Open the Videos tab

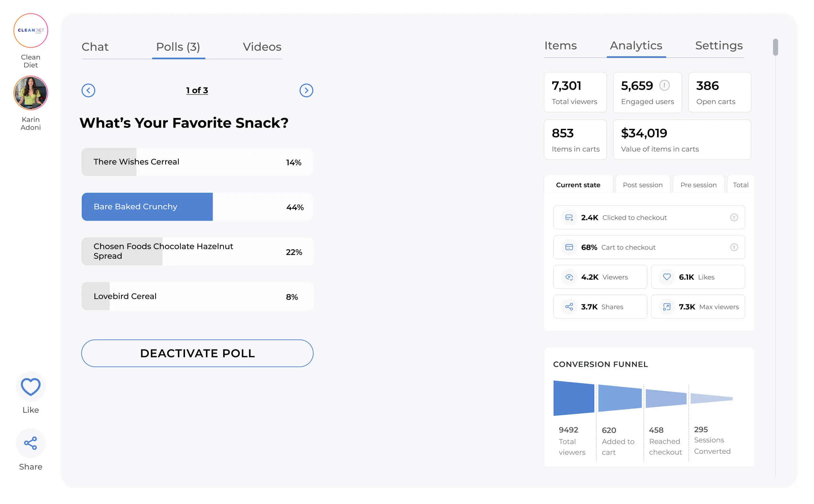262,47
